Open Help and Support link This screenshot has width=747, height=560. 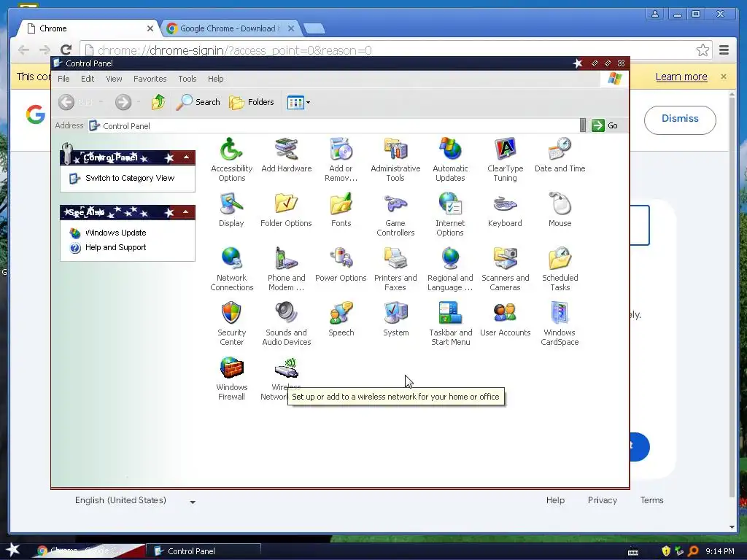[115, 248]
